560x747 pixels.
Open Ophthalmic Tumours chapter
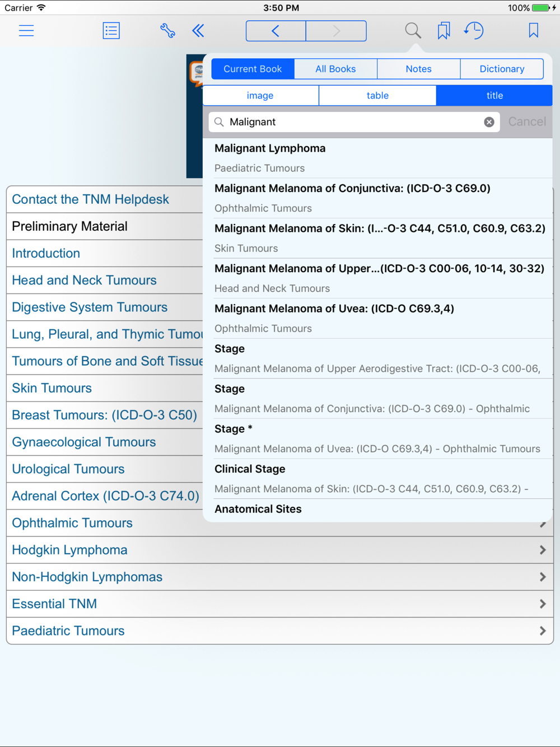(105, 523)
